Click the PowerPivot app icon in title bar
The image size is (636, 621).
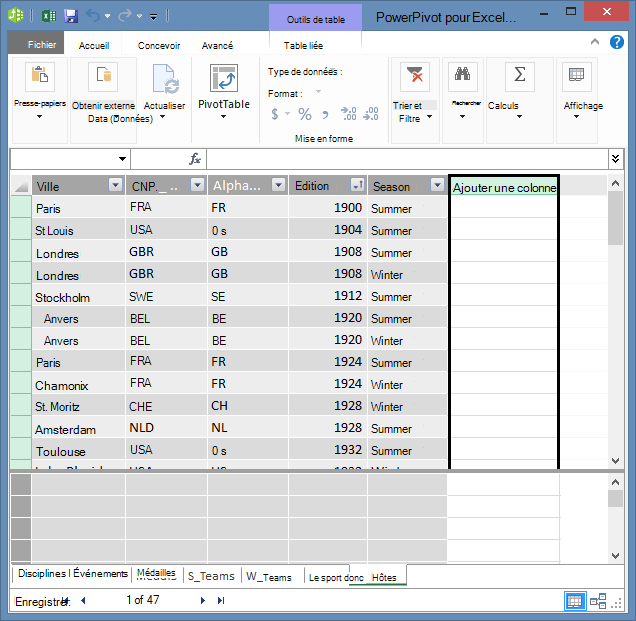(x=16, y=15)
